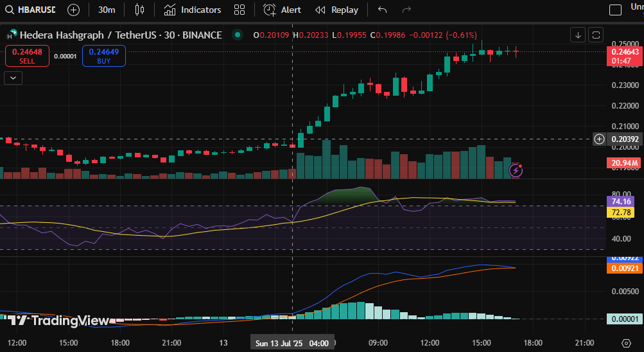Screen dimensions: 644x352
Task: Click the purple lightning flash icon
Action: pos(516,170)
